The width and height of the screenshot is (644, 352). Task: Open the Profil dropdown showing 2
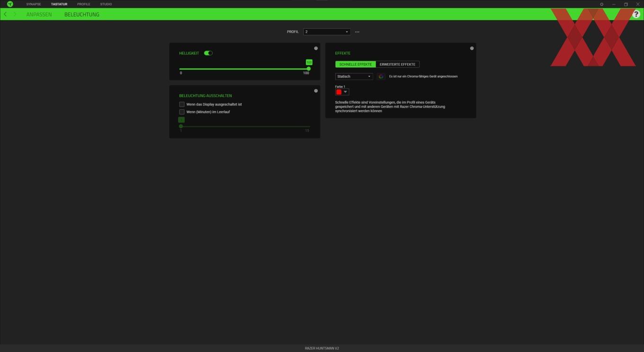[327, 32]
